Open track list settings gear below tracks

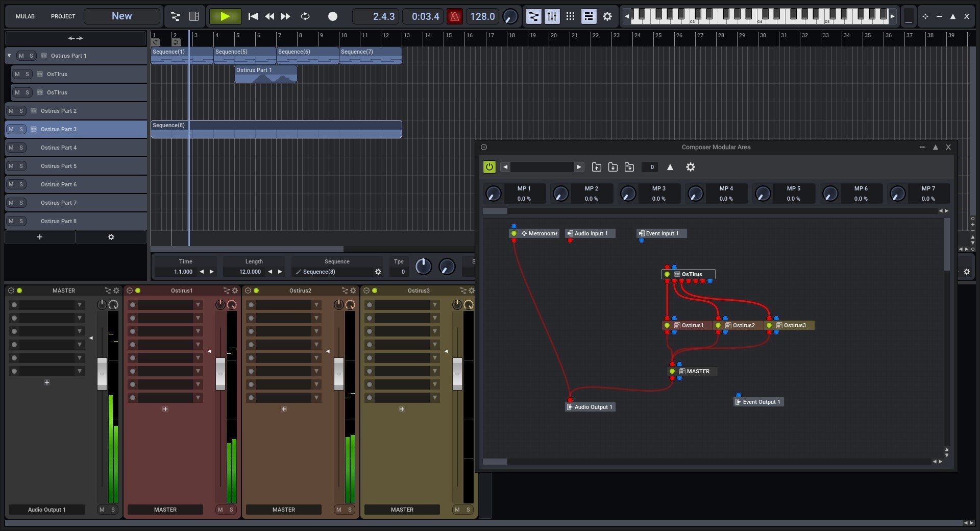111,237
